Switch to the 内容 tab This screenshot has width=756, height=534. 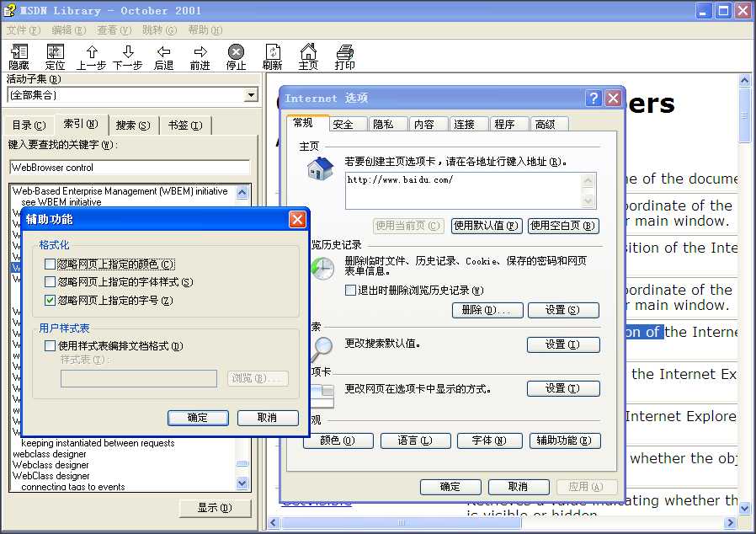tap(429, 125)
